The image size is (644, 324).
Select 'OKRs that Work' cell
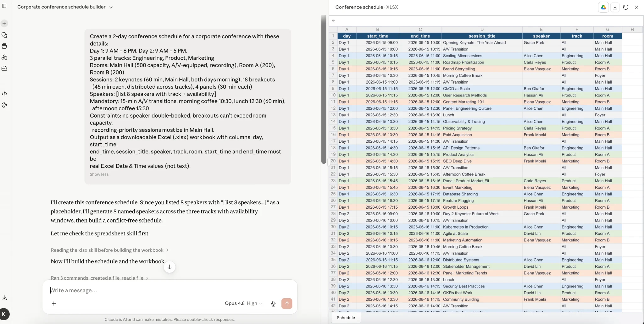tap(482, 293)
